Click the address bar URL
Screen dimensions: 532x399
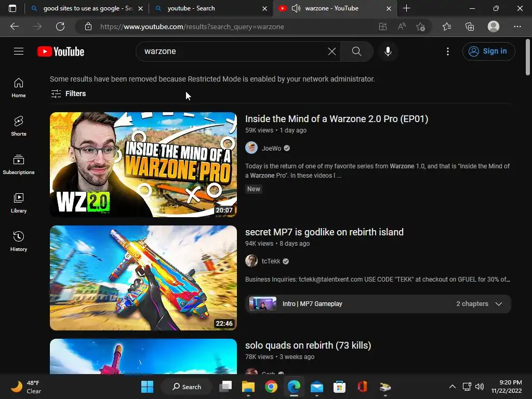(192, 26)
